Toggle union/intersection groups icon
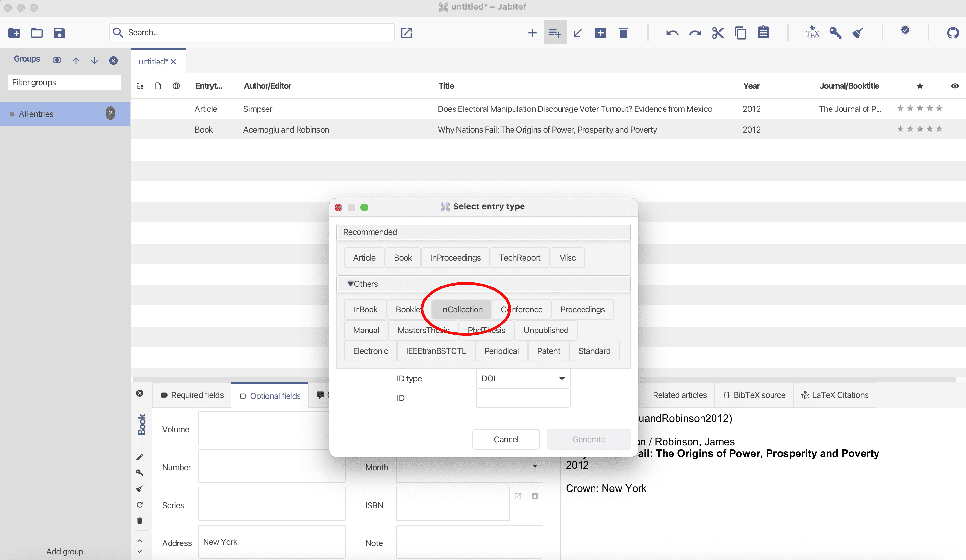Image resolution: width=966 pixels, height=560 pixels. 57,60
